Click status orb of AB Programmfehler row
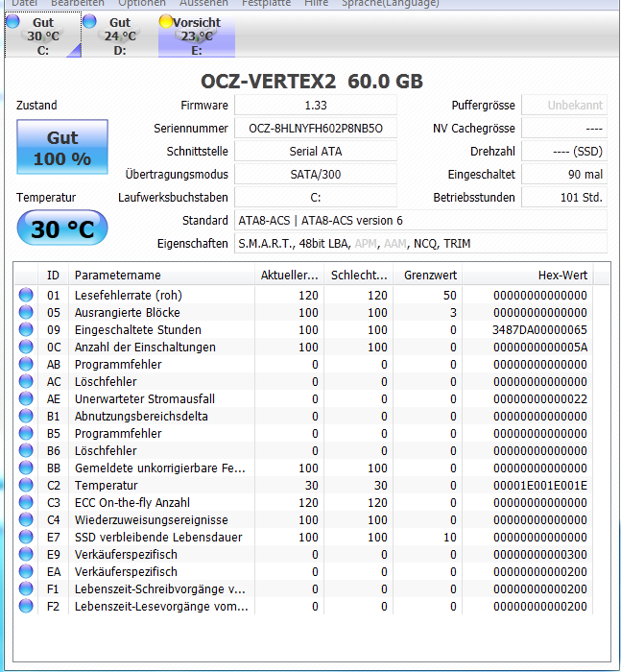This screenshot has height=672, width=621. coord(26,364)
